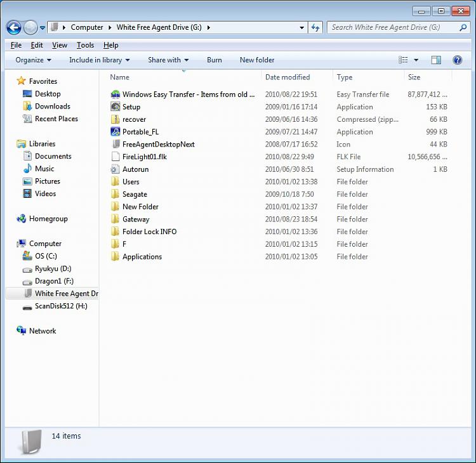Viewport: 476px width, 463px height.
Task: Open the Help menu
Action: coord(111,45)
